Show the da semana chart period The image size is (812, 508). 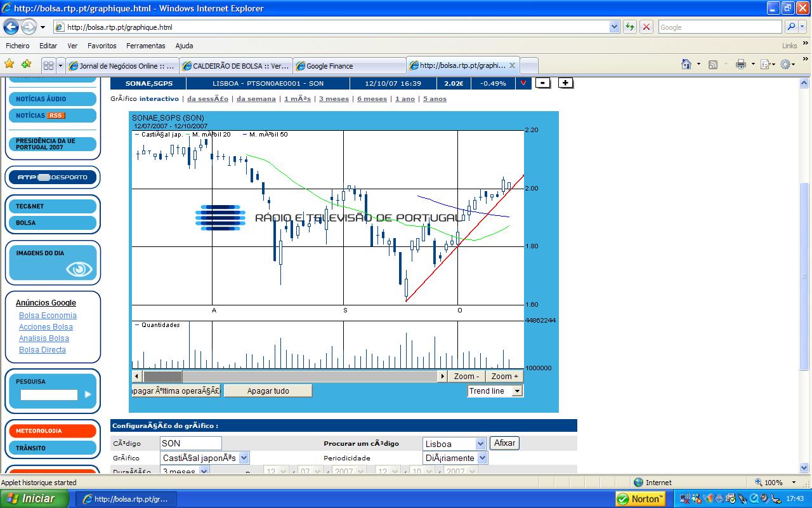[256, 99]
